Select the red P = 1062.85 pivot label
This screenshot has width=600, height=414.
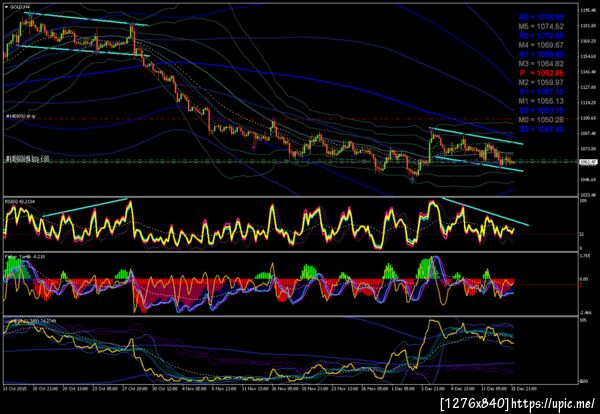click(x=541, y=73)
